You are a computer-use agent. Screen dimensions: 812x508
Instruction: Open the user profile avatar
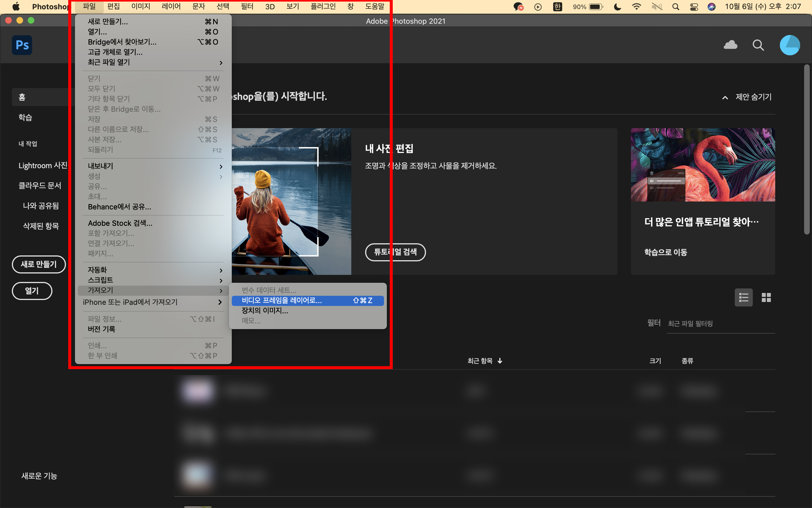[789, 45]
